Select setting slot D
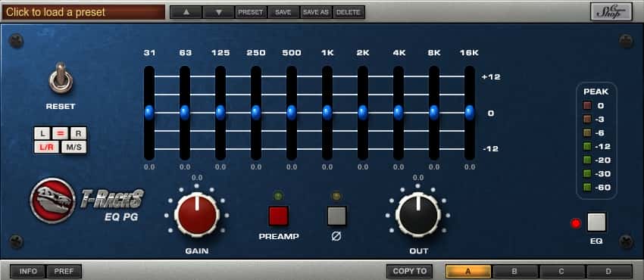The image size is (644, 280). (608, 271)
